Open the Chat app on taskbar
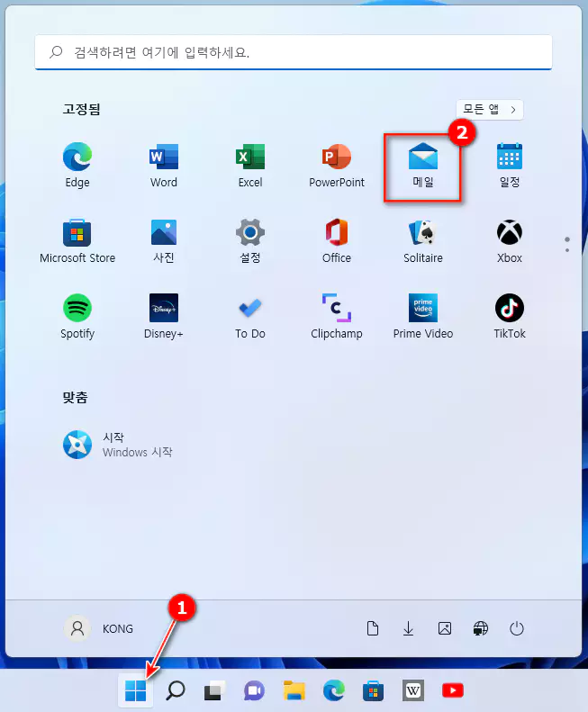This screenshot has height=712, width=588. (x=254, y=690)
